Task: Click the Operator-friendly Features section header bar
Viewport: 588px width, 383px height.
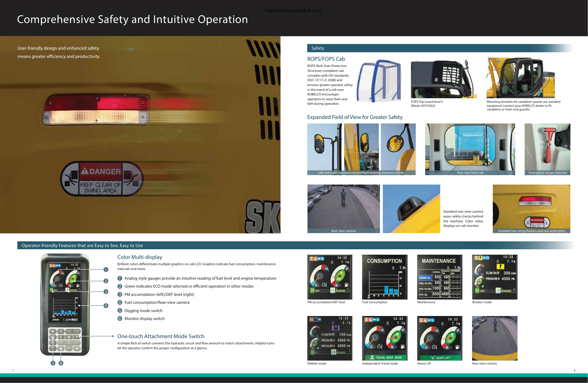Action: [296, 245]
